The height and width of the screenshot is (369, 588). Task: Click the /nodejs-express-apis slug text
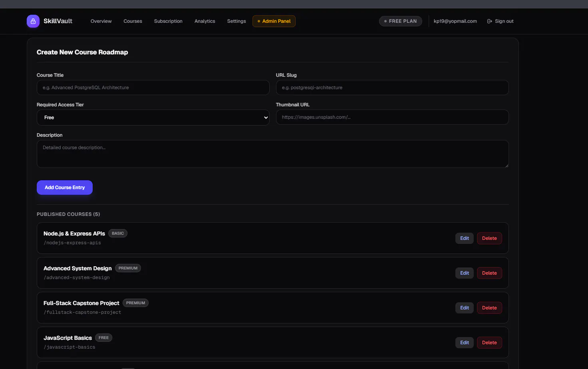coord(72,243)
